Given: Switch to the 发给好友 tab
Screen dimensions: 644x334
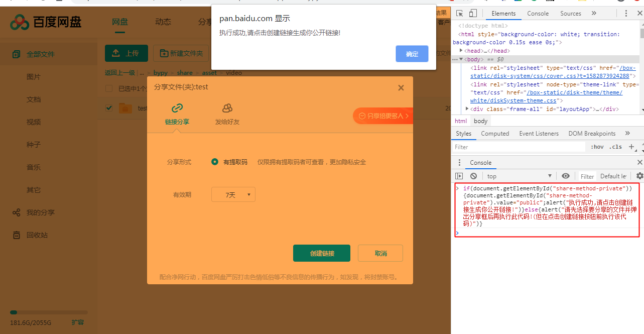Looking at the screenshot, I should [227, 115].
